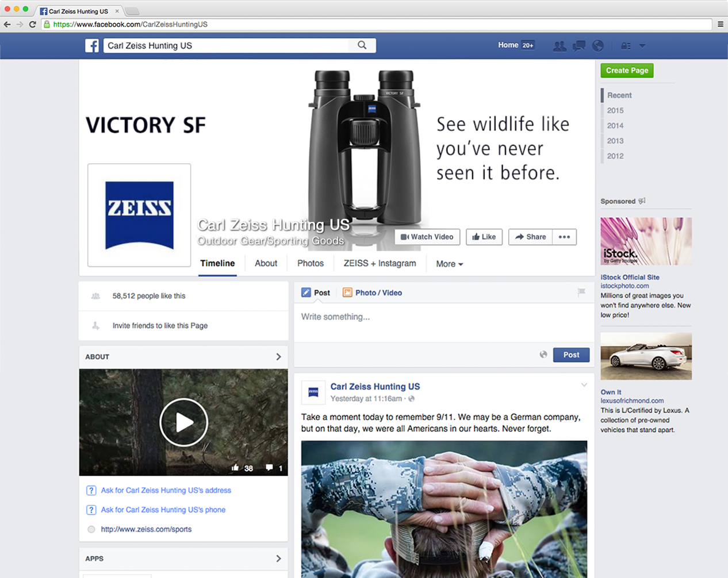This screenshot has width=728, height=578.
Task: Share the page
Action: pyautogui.click(x=530, y=237)
